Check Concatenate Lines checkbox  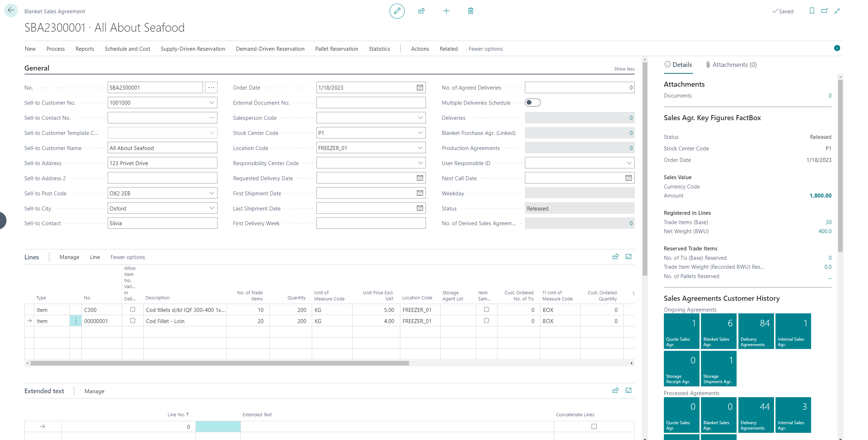[594, 426]
